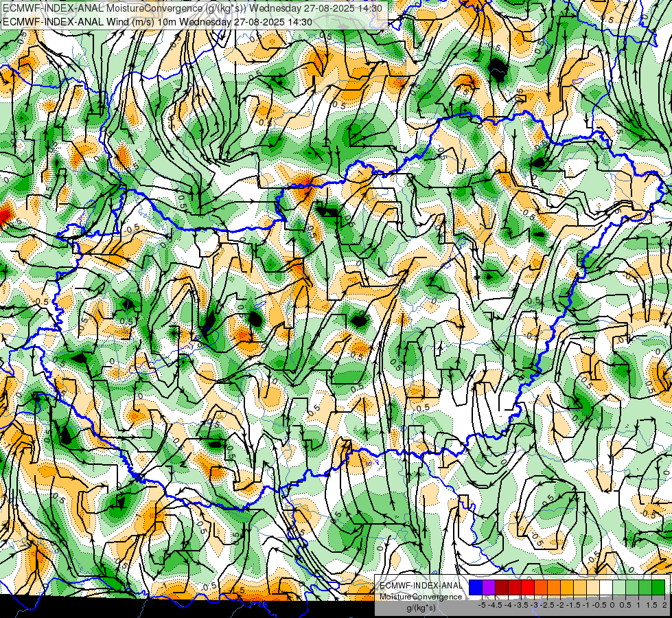Image resolution: width=672 pixels, height=618 pixels.
Task: Pick darkest green swatch between 1.5 and 2
Action: click(x=658, y=588)
